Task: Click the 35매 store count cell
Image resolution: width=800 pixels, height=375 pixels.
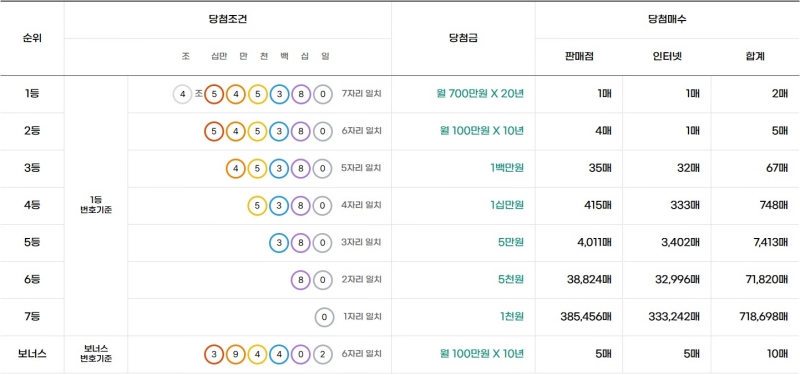Action: (599, 168)
